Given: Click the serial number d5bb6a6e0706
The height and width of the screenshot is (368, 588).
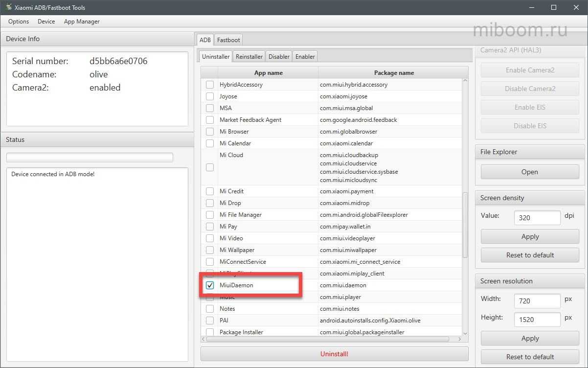Looking at the screenshot, I should (118, 61).
